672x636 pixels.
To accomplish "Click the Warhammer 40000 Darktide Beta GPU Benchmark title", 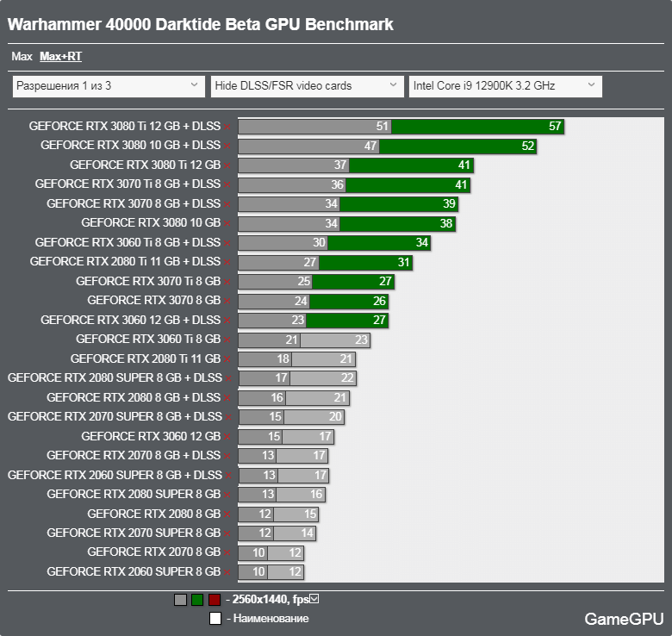I will (201, 24).
